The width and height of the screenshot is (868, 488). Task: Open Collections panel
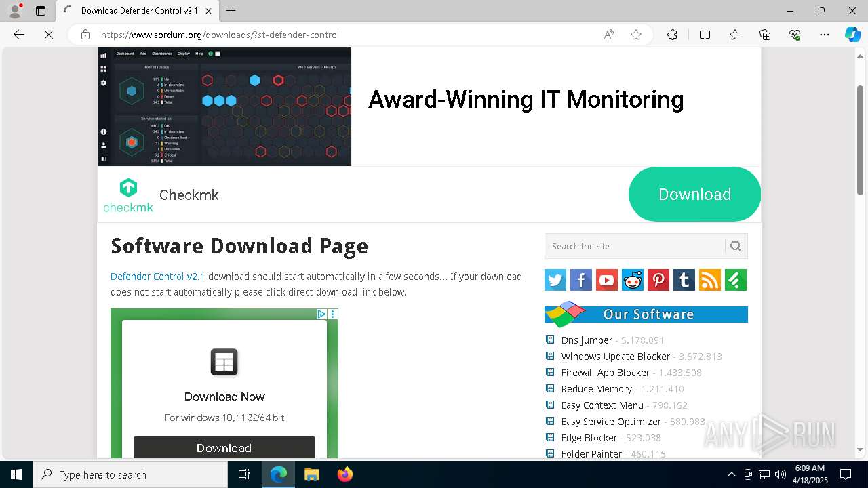click(765, 35)
